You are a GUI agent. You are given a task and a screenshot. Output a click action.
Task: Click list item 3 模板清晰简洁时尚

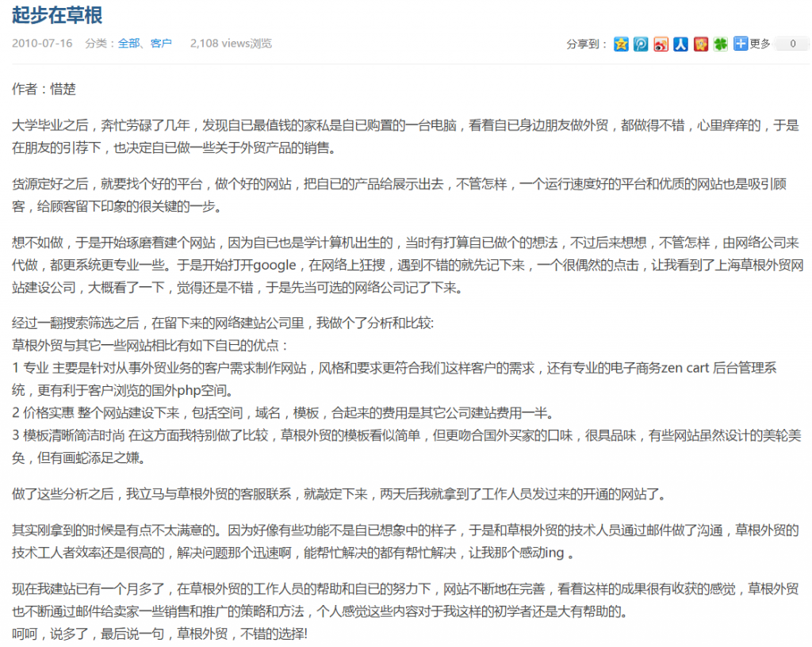(407, 435)
